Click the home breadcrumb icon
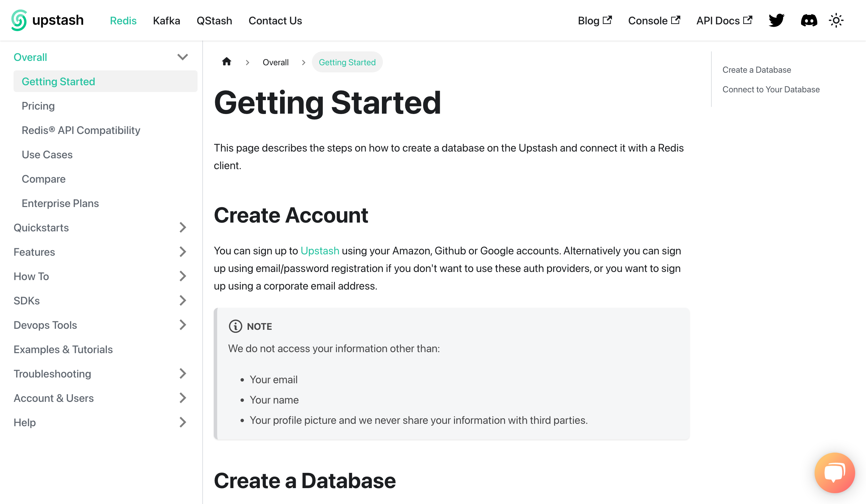This screenshot has width=866, height=504. tap(226, 62)
